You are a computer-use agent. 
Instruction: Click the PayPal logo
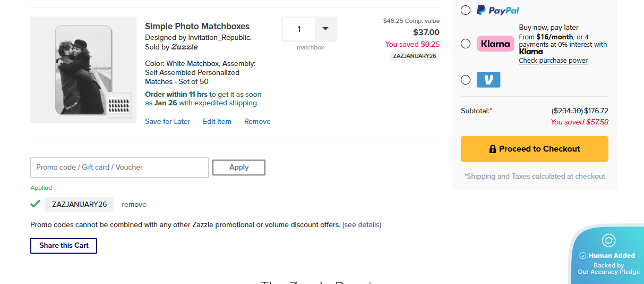click(497, 10)
